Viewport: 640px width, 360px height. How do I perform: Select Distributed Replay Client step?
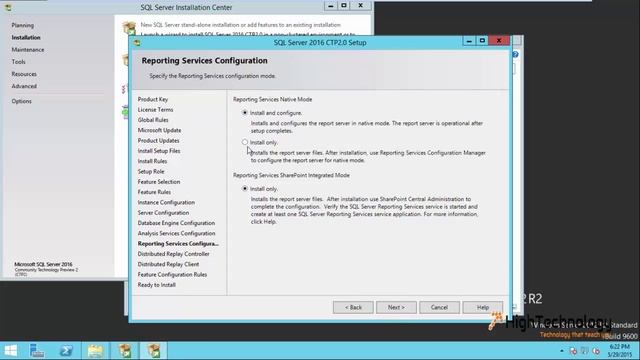tap(168, 264)
